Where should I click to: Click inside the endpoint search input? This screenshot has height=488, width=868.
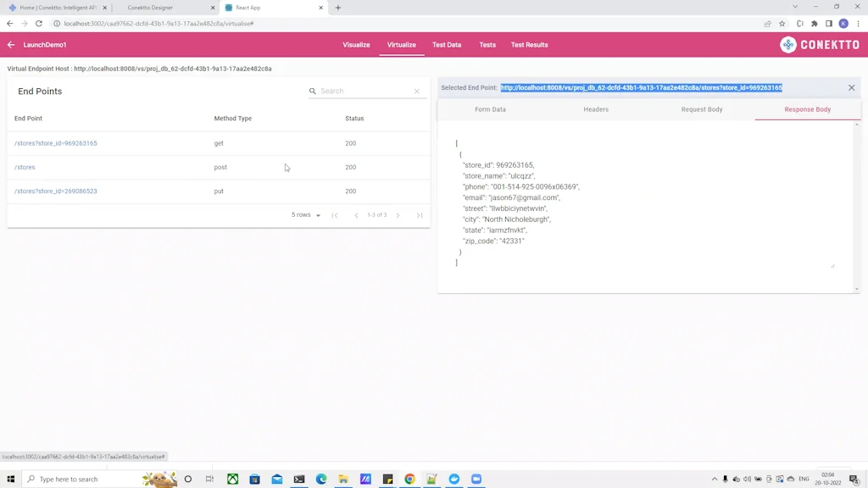364,91
